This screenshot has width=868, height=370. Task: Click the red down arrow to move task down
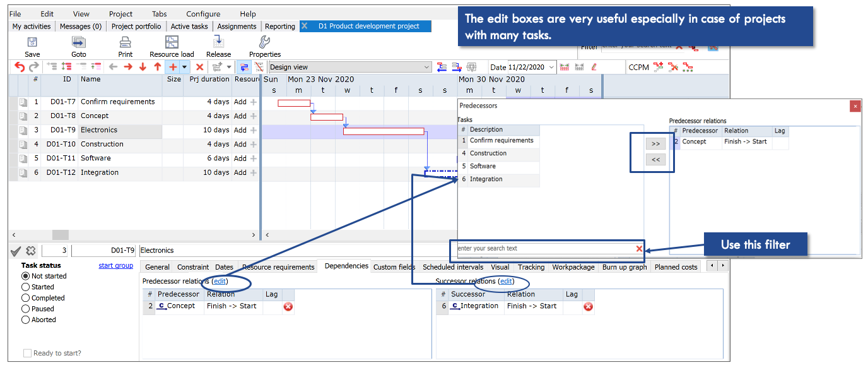(x=143, y=67)
